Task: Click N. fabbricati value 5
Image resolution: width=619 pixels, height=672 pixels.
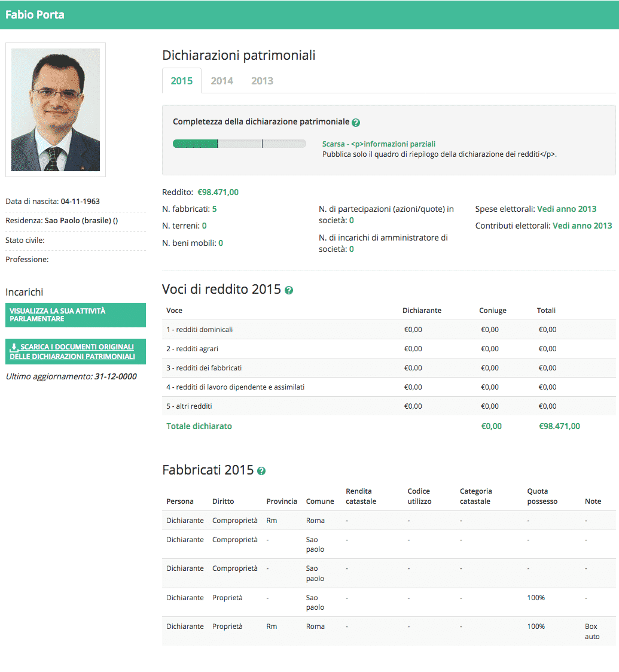Action: coord(214,209)
